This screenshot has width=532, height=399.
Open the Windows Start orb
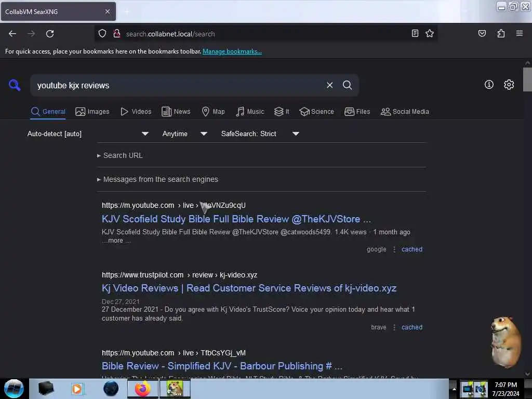point(14,389)
